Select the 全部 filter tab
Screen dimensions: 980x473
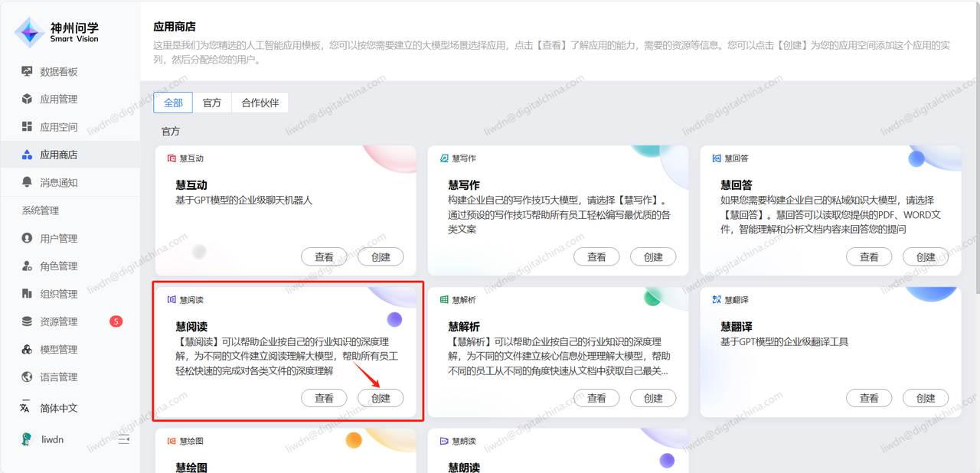(173, 103)
